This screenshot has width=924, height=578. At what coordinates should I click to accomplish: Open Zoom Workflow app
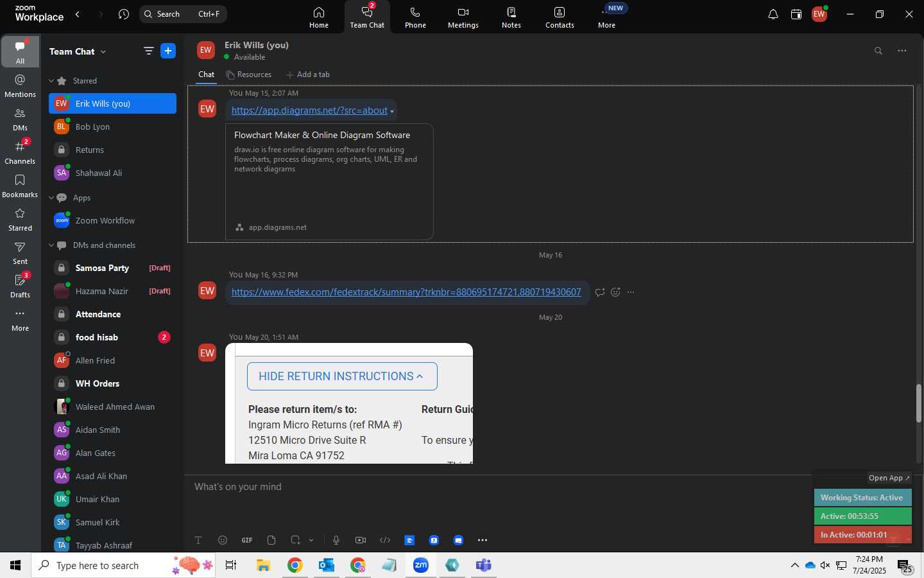(112, 220)
